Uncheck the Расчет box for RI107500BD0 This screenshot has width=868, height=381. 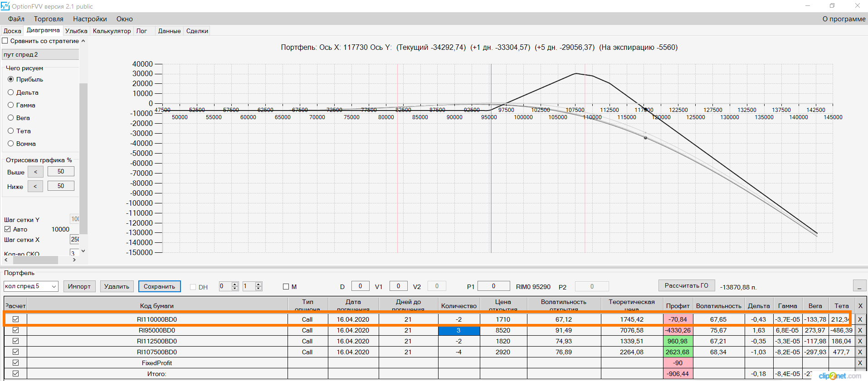[x=15, y=352]
